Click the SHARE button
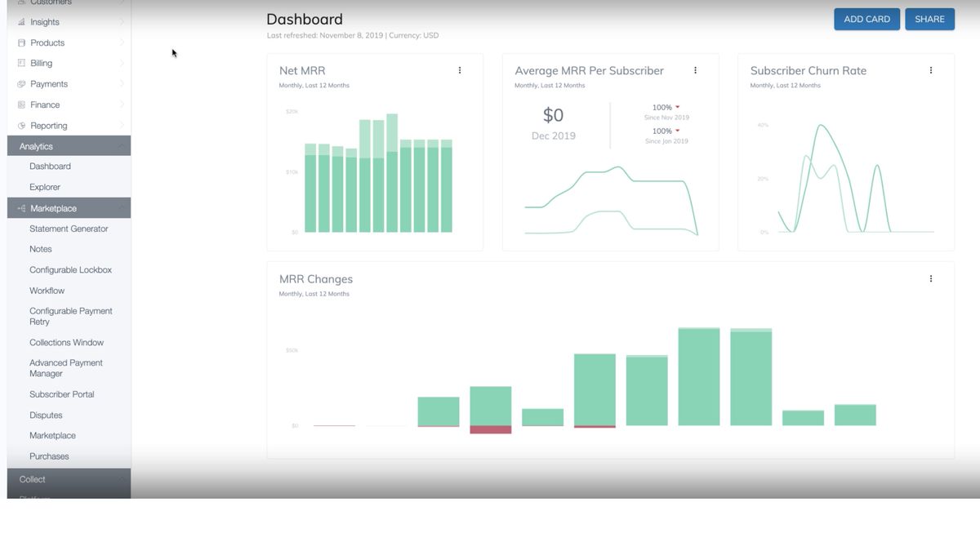The width and height of the screenshot is (980, 551). pyautogui.click(x=929, y=20)
